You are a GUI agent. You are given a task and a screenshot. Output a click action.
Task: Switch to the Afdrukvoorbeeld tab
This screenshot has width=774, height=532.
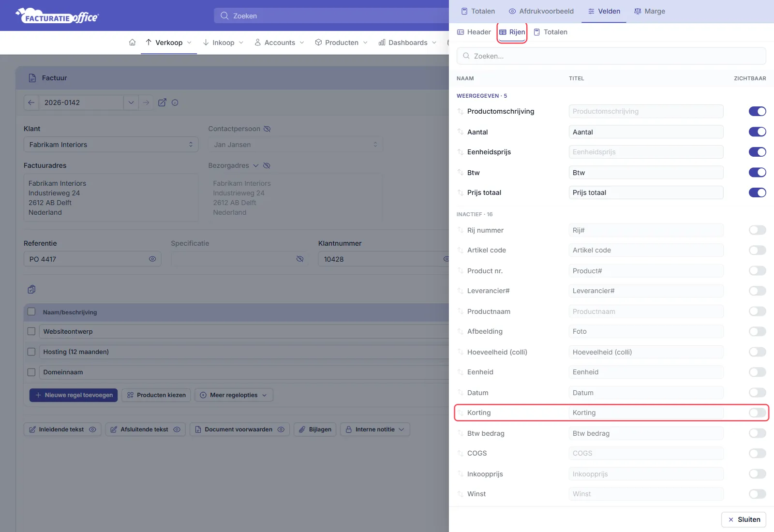click(541, 11)
